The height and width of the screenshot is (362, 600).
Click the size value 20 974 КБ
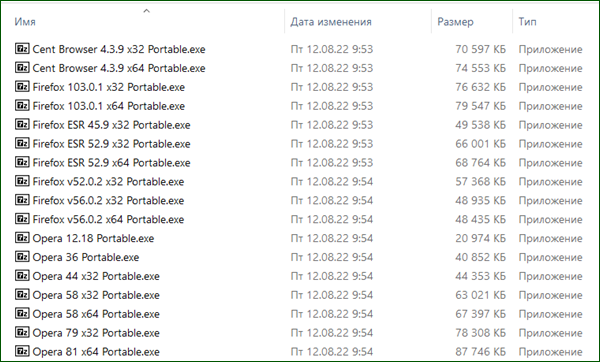(x=481, y=238)
